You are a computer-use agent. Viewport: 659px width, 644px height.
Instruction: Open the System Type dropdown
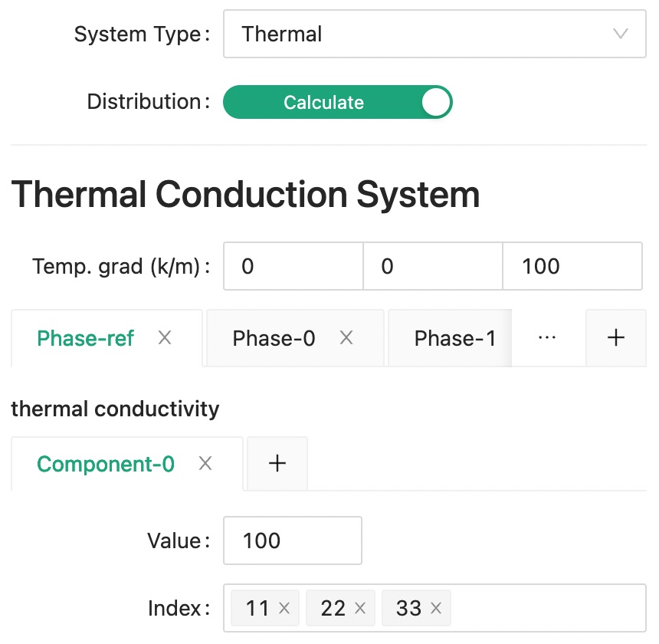click(x=421, y=34)
